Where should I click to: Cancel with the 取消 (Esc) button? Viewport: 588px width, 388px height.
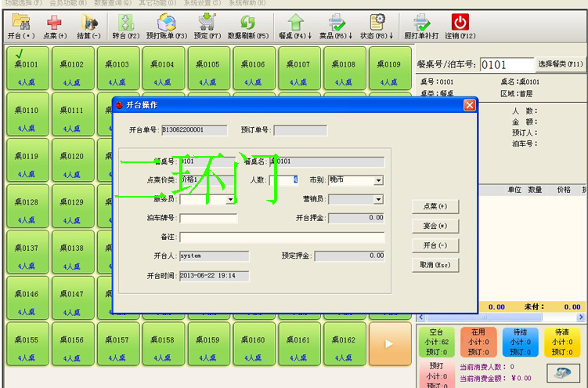coord(435,265)
